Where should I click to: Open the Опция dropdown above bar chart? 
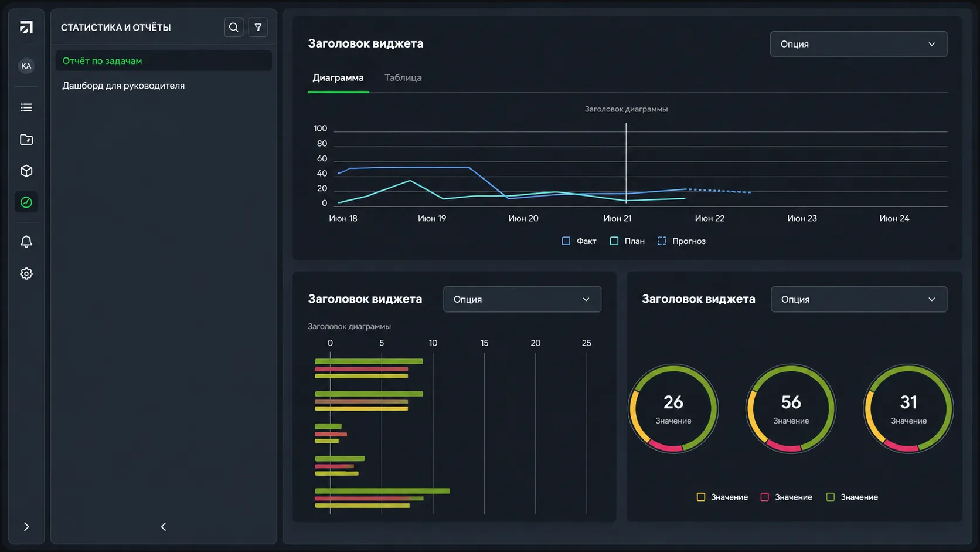point(522,299)
